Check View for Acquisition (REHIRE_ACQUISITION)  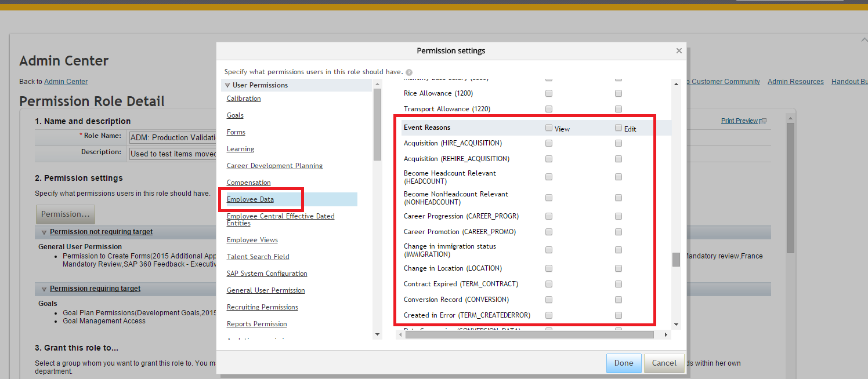[549, 159]
